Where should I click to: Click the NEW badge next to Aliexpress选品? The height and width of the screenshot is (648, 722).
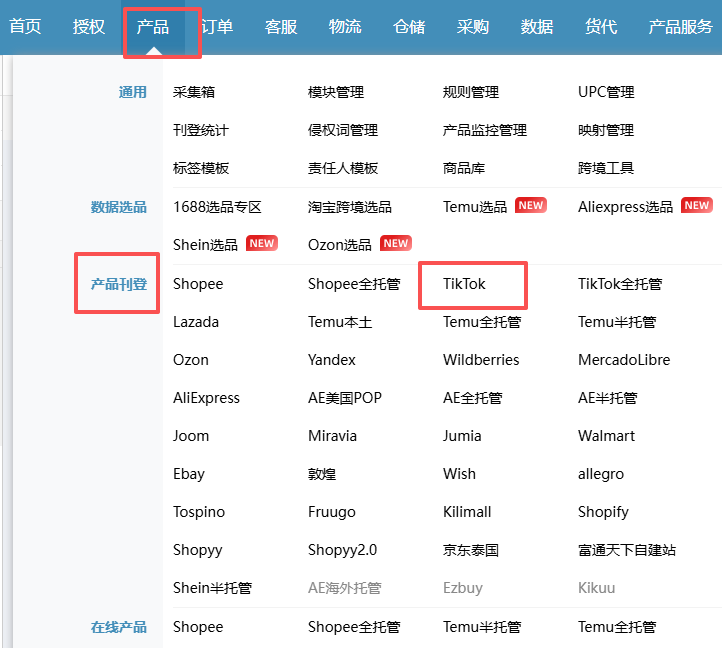(x=696, y=206)
